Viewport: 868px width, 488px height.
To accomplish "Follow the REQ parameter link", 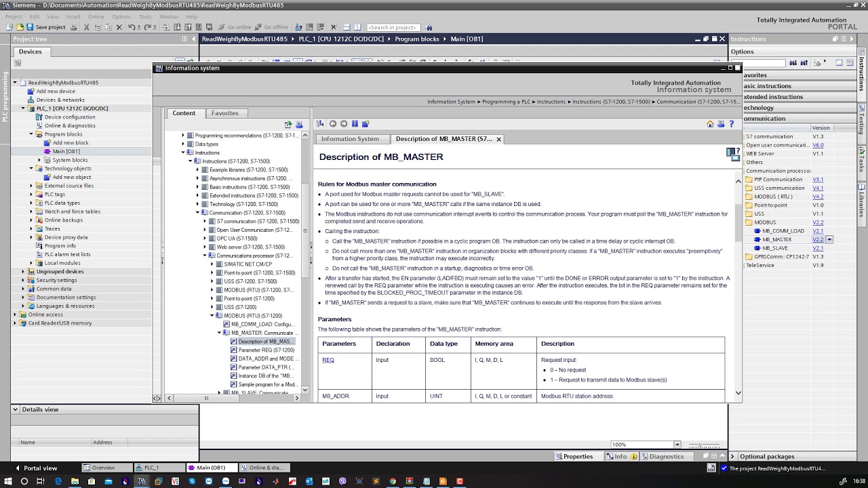I will 328,360.
